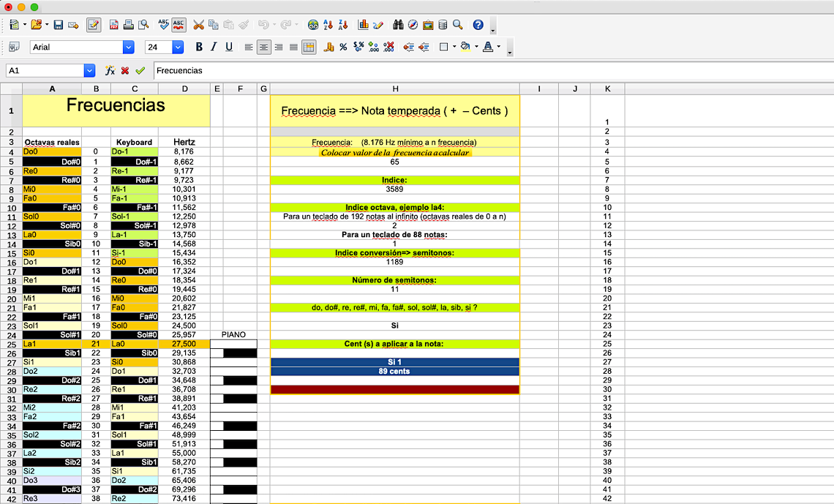Toggle AutoSpellcheck on or off
834x504 pixels.
click(x=179, y=25)
